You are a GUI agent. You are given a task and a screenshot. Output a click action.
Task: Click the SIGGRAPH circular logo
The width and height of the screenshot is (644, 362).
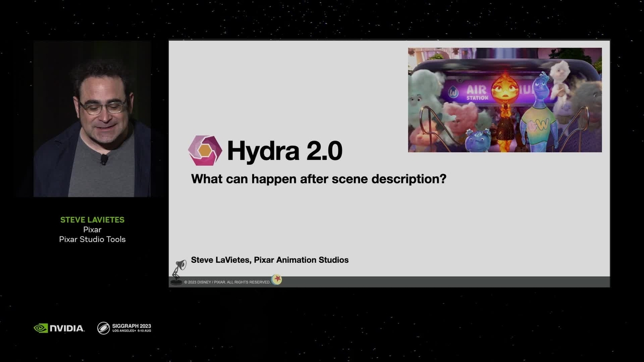pos(104,328)
